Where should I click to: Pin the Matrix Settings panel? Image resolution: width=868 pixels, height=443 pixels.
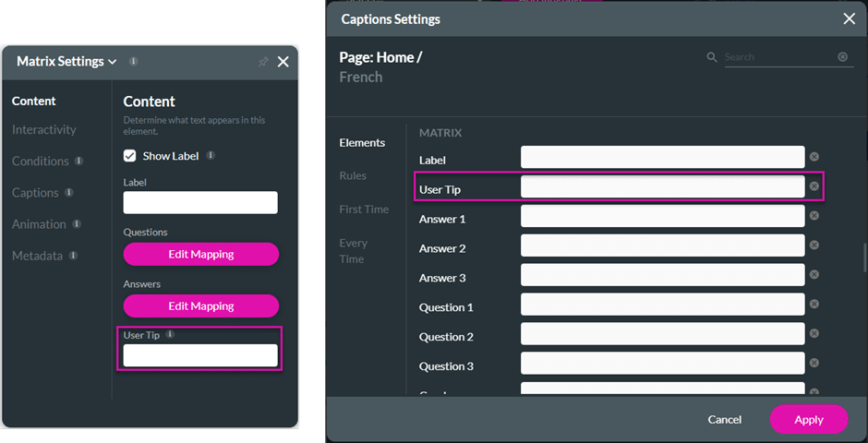point(263,62)
